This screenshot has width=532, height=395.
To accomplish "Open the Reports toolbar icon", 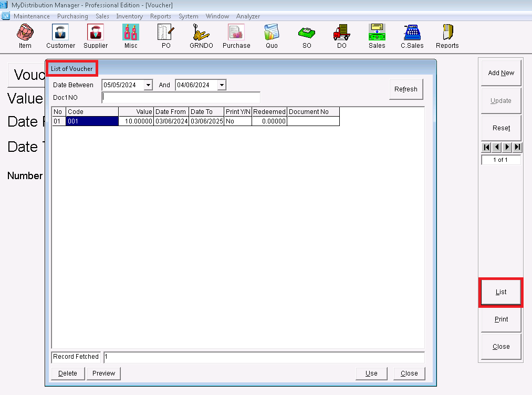I will click(x=447, y=33).
